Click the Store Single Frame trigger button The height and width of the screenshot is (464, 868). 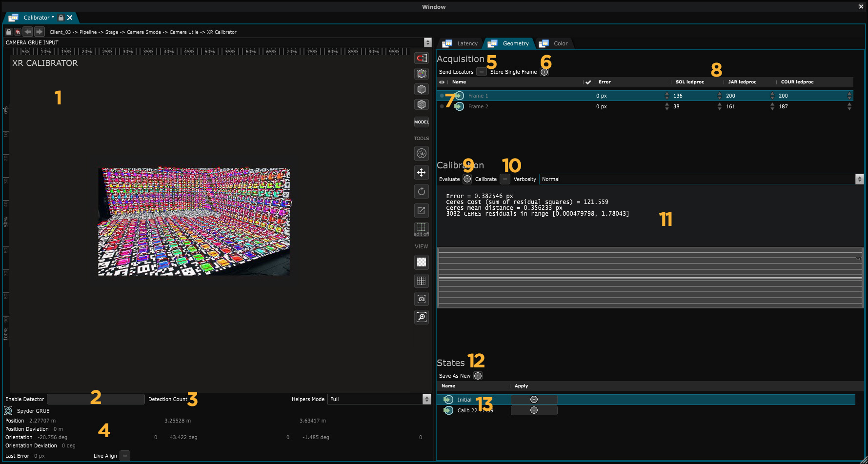tap(545, 72)
